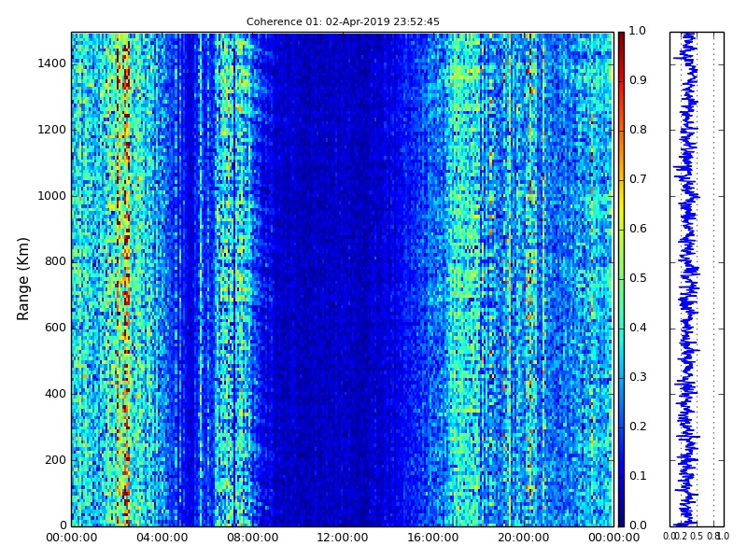This screenshot has height=560, width=747.
Task: Click the 400 range tick label
Action: tap(55, 394)
